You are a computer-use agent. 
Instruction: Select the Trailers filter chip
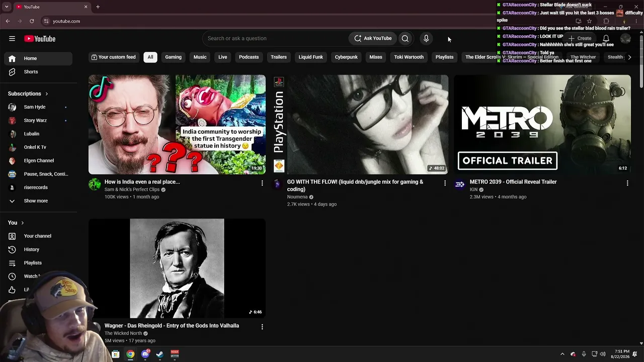[x=279, y=57]
